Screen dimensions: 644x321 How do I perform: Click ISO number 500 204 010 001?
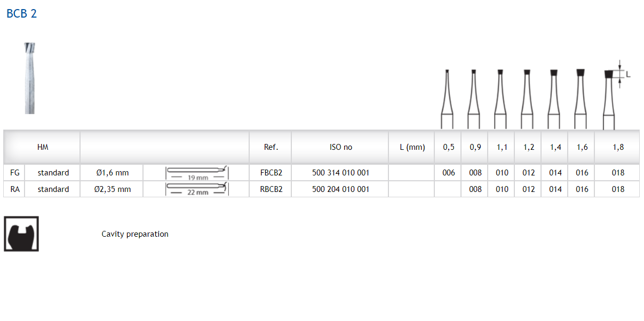click(340, 189)
